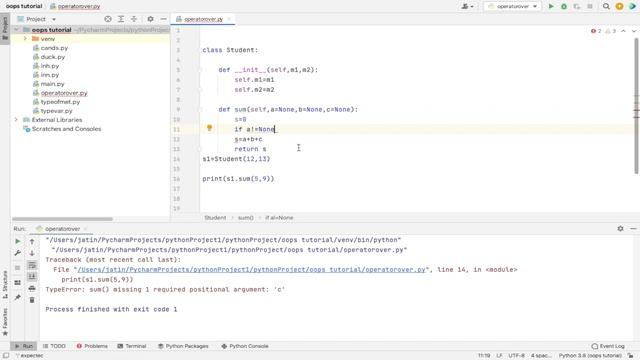The height and width of the screenshot is (360, 640).
Task: Toggle the Structure tool window sidebar button
Action: tap(5, 284)
